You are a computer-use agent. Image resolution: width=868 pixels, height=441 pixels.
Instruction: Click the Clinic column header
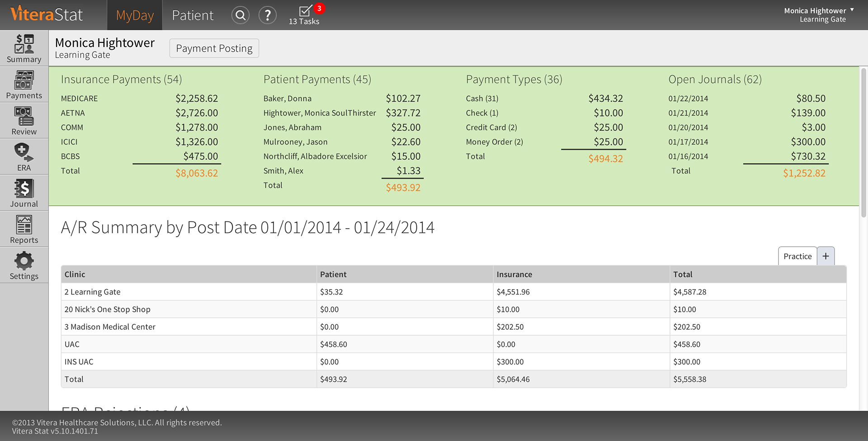[189, 274]
